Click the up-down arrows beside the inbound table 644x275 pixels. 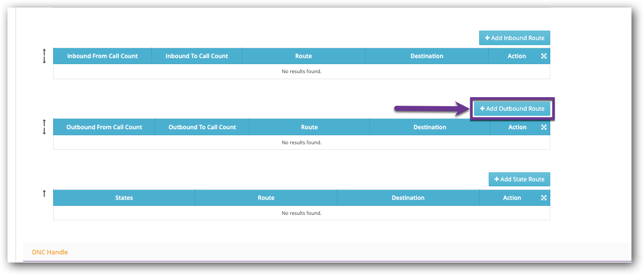pos(44,56)
